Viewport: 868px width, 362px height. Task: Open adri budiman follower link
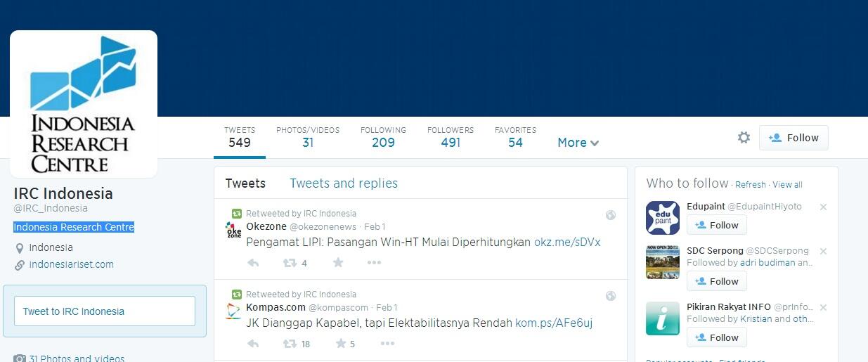(x=767, y=262)
